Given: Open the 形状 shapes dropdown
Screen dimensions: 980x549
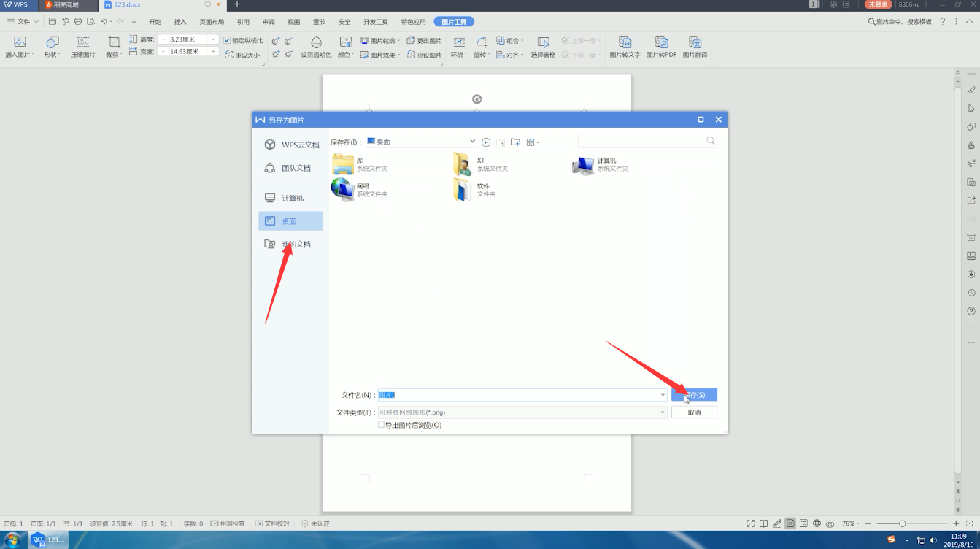Looking at the screenshot, I should 51,47.
